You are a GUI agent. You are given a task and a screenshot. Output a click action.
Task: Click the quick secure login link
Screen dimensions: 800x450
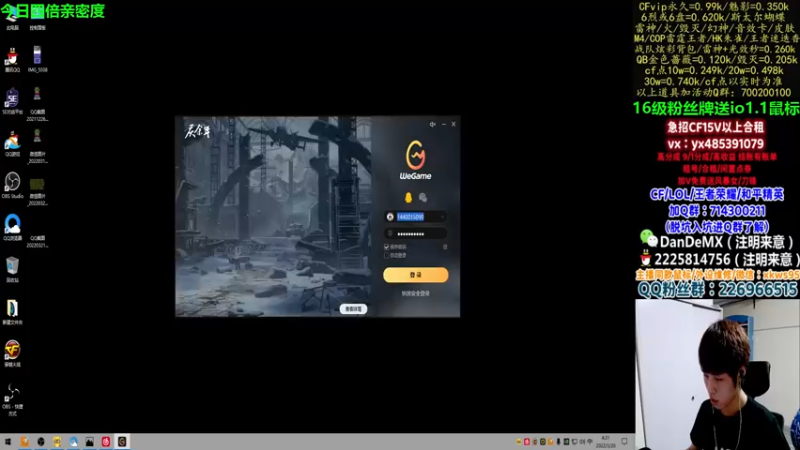pyautogui.click(x=415, y=293)
